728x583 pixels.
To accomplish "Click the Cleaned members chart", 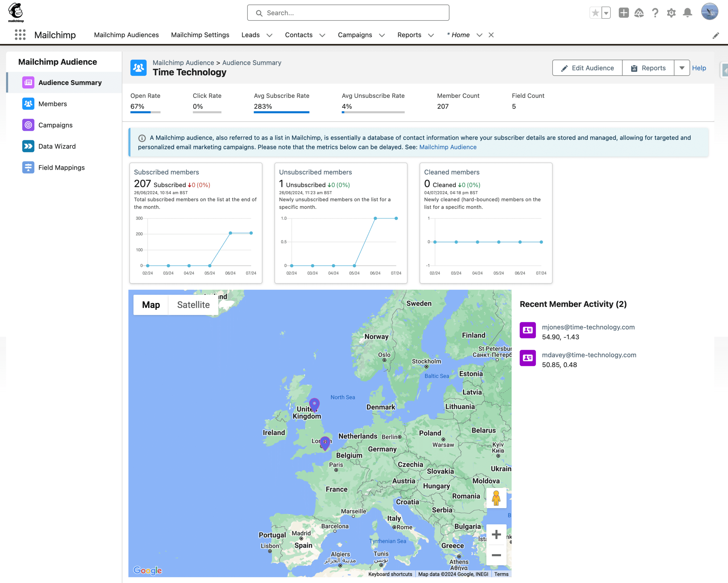I will pos(485,245).
